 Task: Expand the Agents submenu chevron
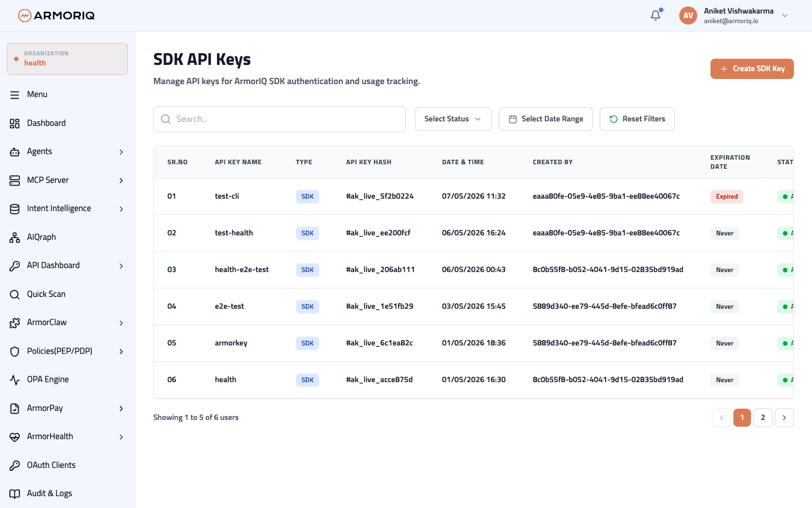tap(121, 152)
